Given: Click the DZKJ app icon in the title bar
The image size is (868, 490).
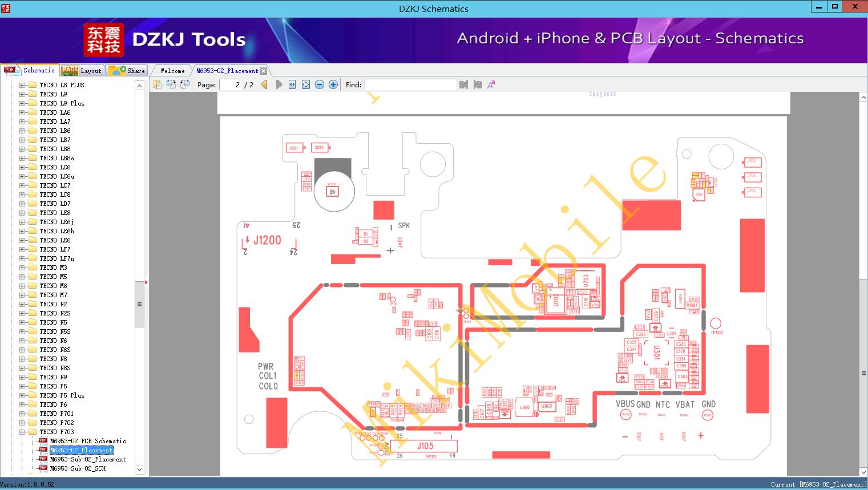Looking at the screenshot, I should coord(6,8).
